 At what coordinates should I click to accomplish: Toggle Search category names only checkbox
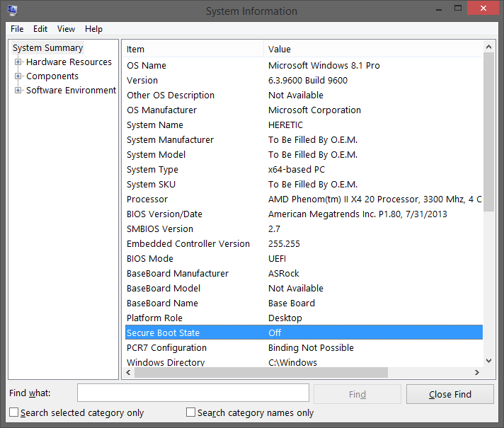[190, 412]
